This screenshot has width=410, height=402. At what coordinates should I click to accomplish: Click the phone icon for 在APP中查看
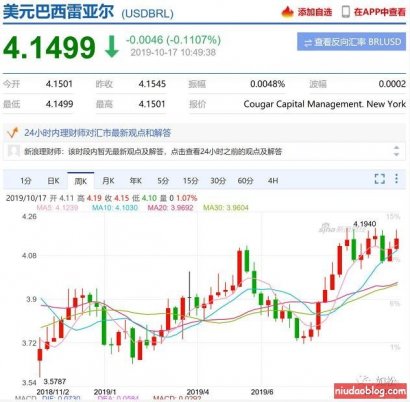pos(346,12)
